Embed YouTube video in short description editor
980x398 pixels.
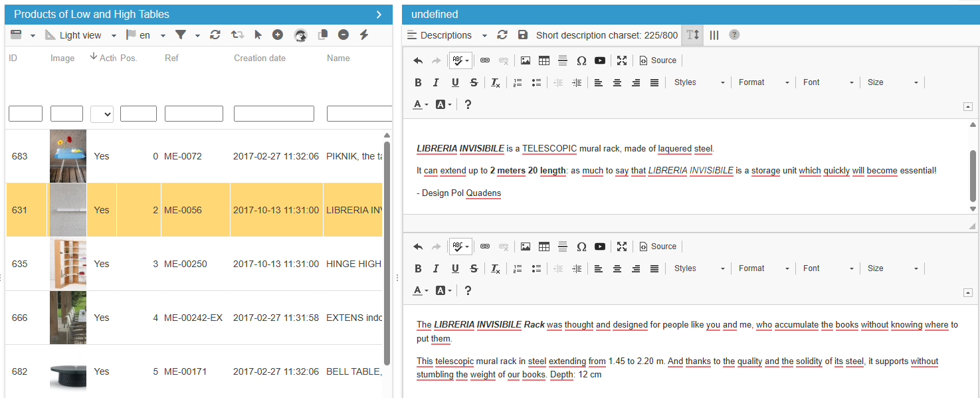[x=600, y=60]
